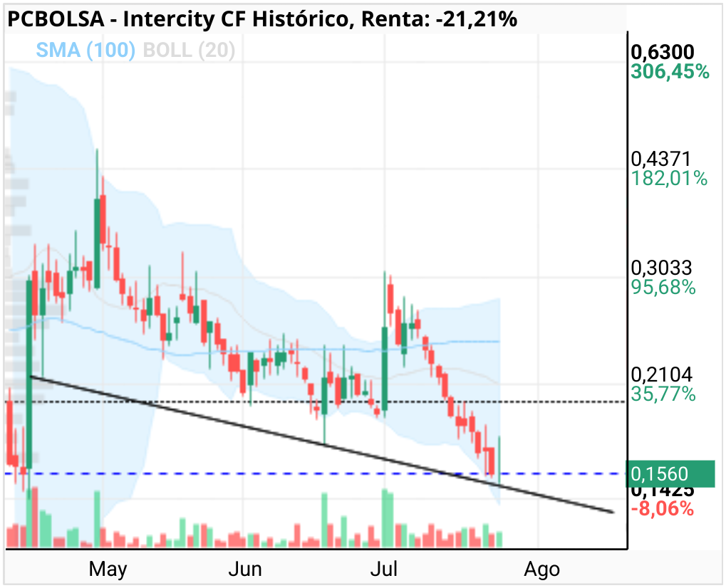
Task: Click the chart title PCBOLSA - Intercity CF Histórico
Action: [x=178, y=19]
